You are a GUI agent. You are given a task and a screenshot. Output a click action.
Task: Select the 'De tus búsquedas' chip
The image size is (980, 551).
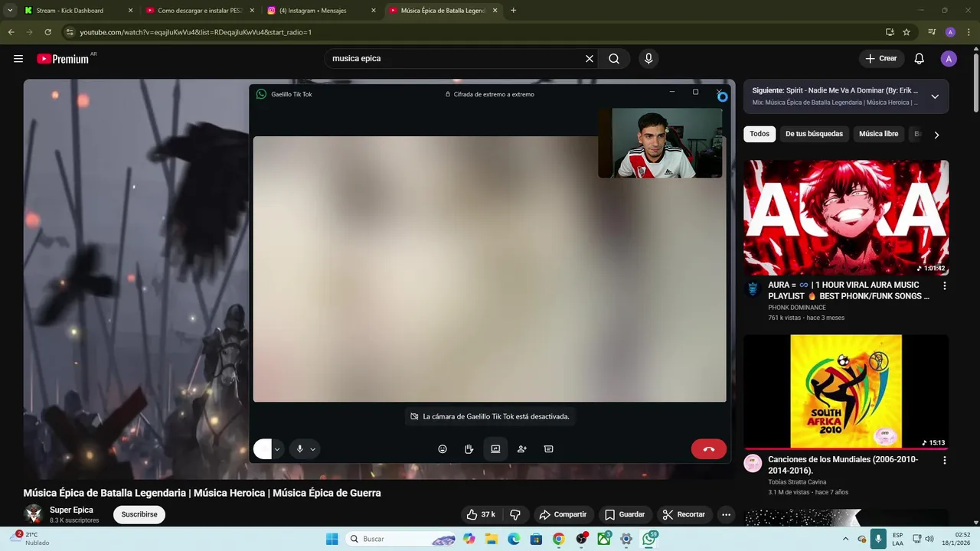click(x=814, y=134)
